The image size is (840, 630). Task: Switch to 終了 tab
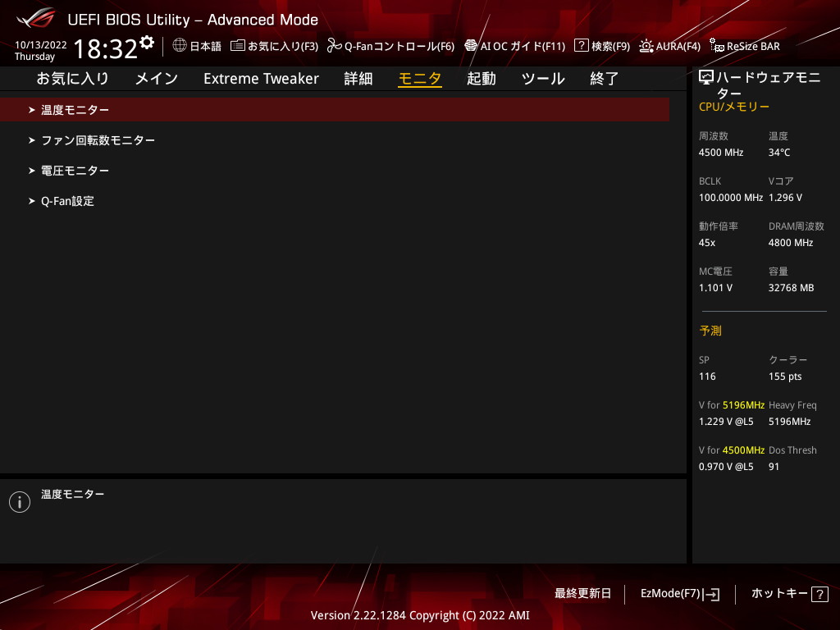pyautogui.click(x=605, y=79)
